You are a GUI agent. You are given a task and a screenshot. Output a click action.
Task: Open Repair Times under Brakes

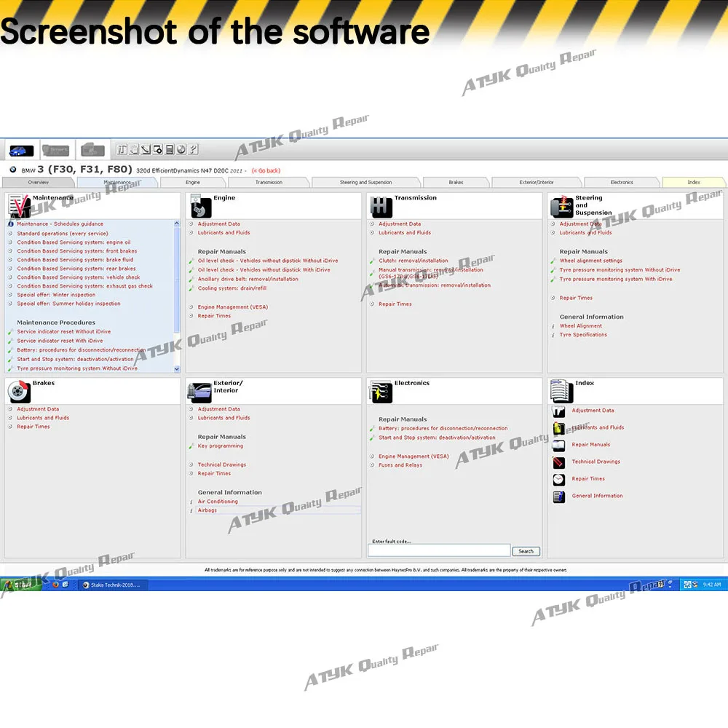point(33,427)
